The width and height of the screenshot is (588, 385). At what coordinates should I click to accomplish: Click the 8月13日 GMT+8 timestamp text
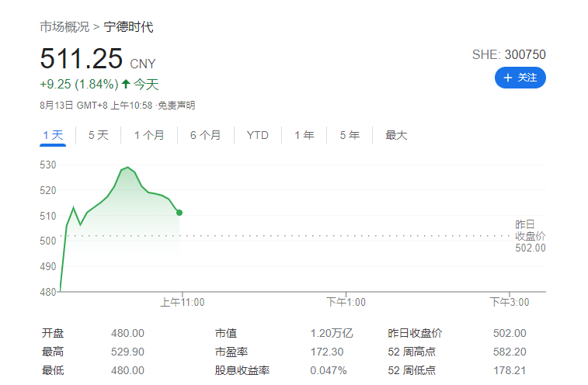point(96,106)
